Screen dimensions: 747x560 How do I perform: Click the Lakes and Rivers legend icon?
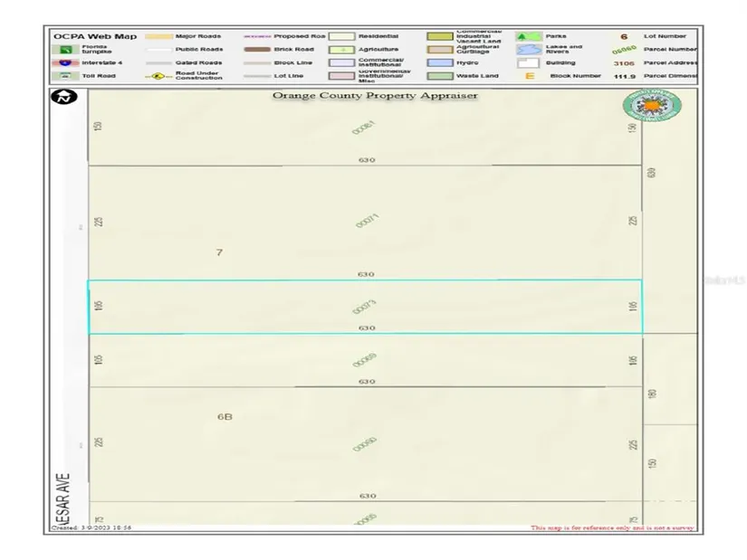point(528,49)
